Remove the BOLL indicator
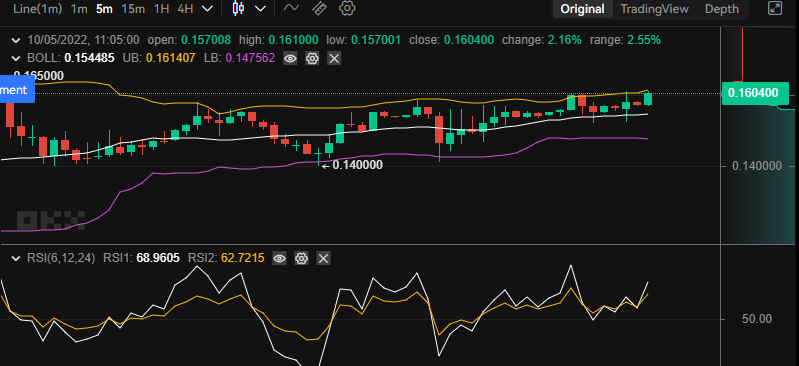Image resolution: width=799 pixels, height=366 pixels. point(334,59)
